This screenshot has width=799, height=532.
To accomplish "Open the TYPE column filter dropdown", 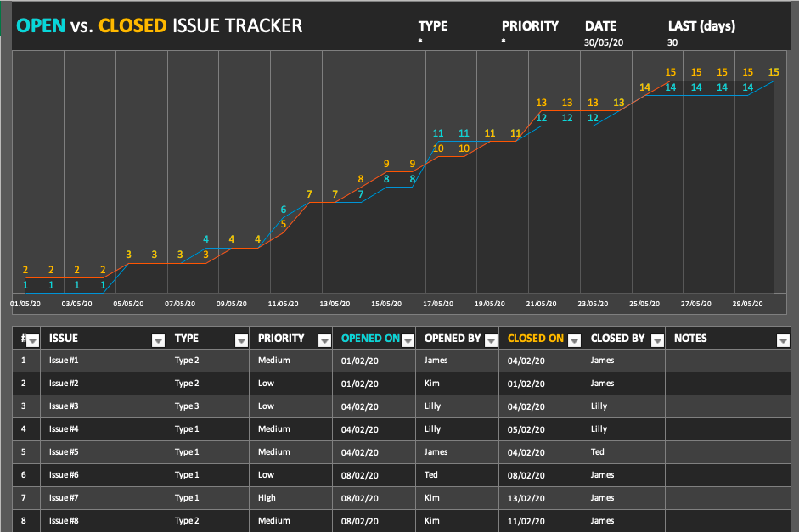I will coord(241,340).
